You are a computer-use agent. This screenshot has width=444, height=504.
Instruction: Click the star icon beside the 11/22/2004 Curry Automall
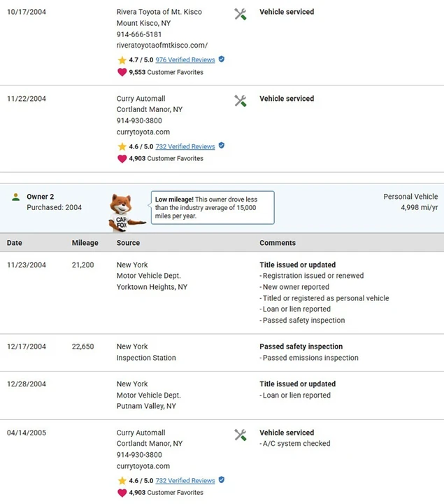tap(122, 146)
